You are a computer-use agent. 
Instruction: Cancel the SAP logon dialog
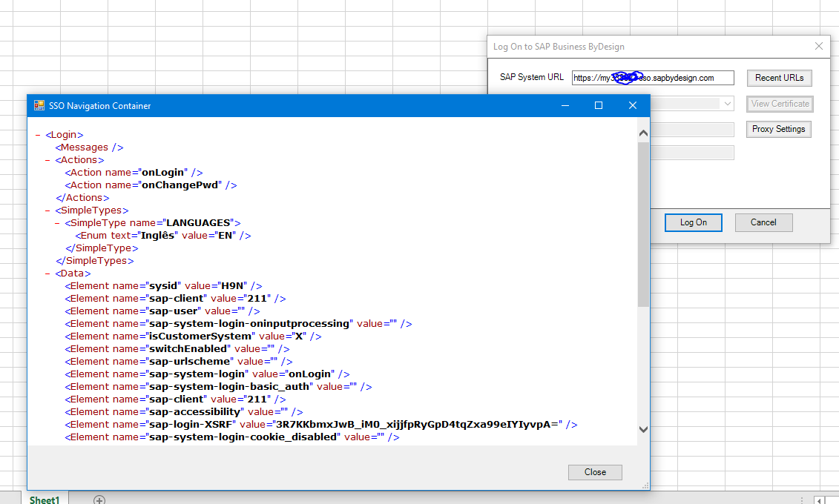(x=763, y=222)
